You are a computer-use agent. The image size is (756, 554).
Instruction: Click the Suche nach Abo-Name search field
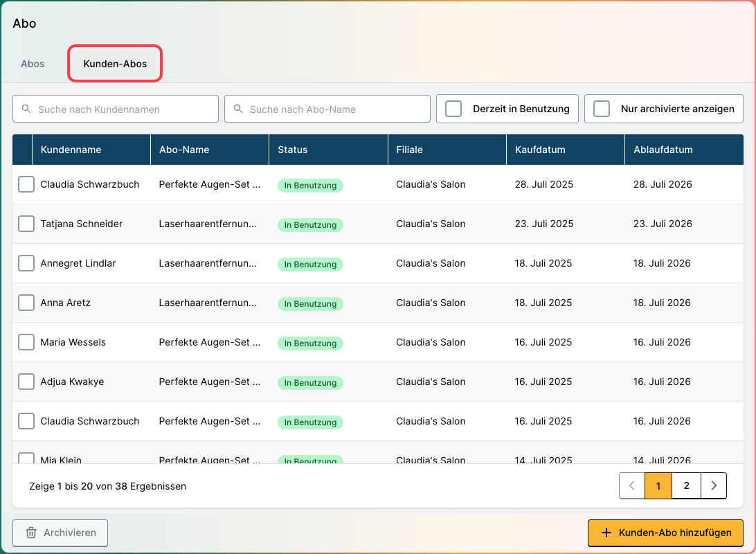coord(327,109)
